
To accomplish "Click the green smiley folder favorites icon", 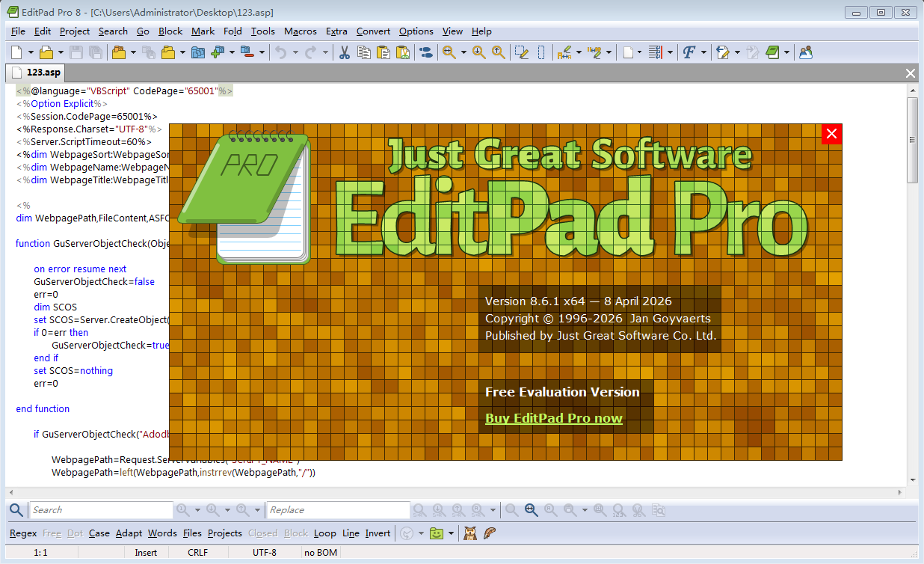I will [x=437, y=533].
